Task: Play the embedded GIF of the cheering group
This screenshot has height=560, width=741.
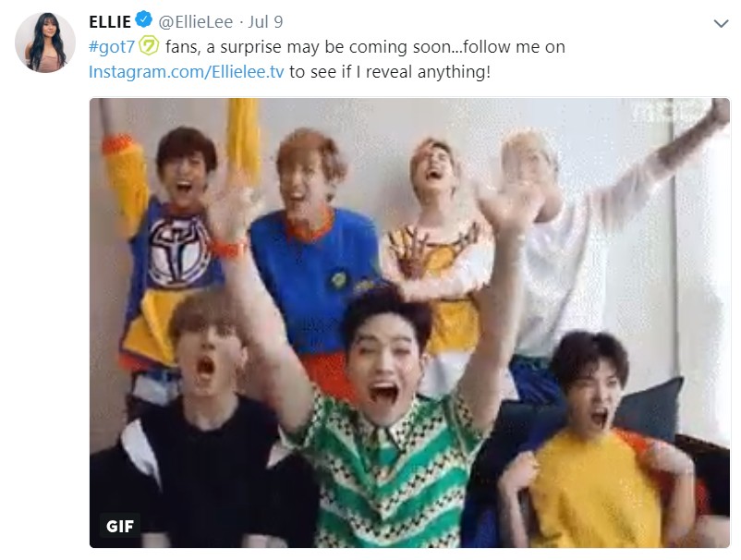Action: (409, 323)
